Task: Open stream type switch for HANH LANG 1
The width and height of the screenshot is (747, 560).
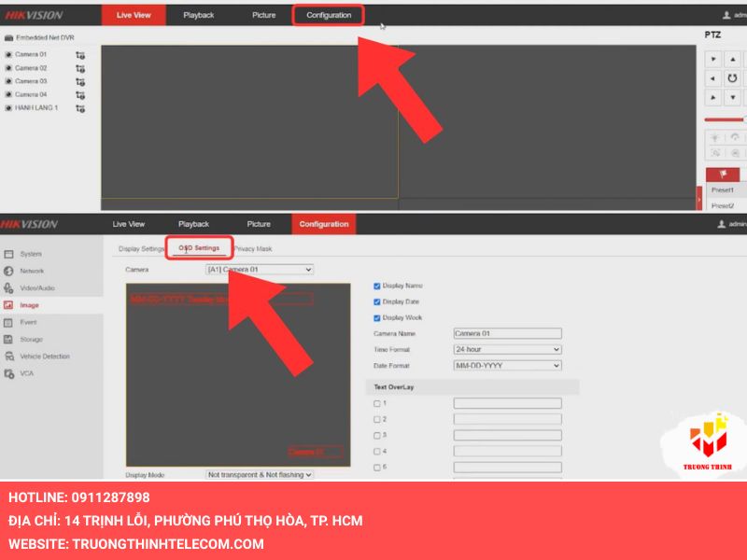Action: click(80, 108)
